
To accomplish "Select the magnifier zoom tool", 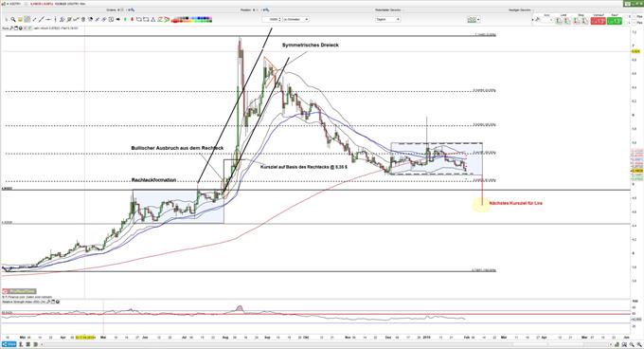I will 12,19.
